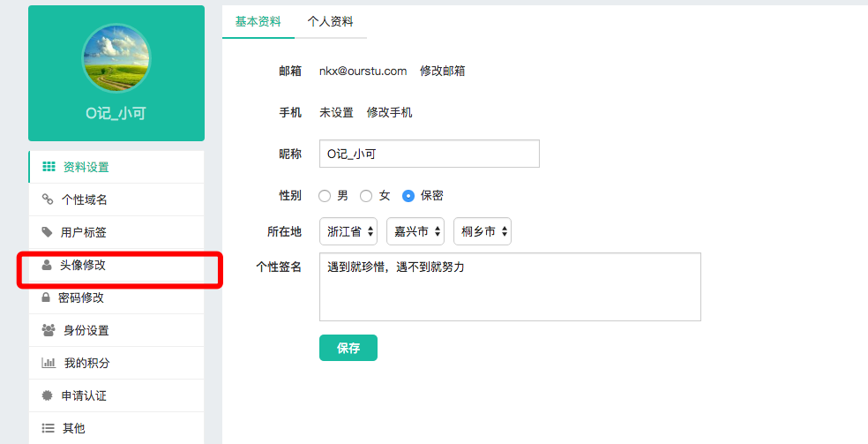Open the 浙江省 province dropdown
Image resolution: width=868 pixels, height=444 pixels.
(x=348, y=231)
